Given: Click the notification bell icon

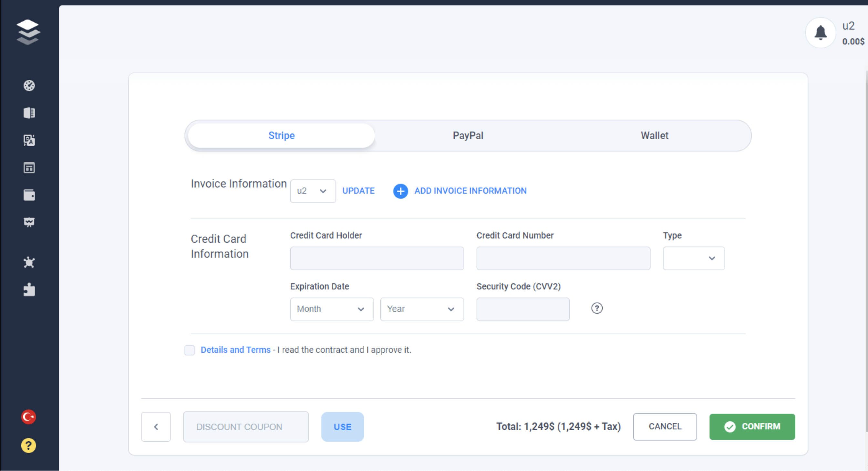Looking at the screenshot, I should 820,33.
